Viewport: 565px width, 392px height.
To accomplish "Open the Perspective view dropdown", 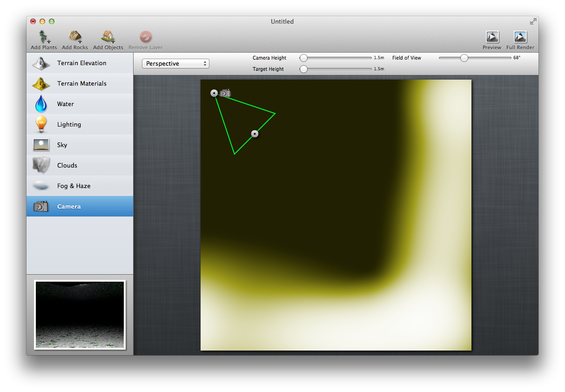I will coord(175,63).
